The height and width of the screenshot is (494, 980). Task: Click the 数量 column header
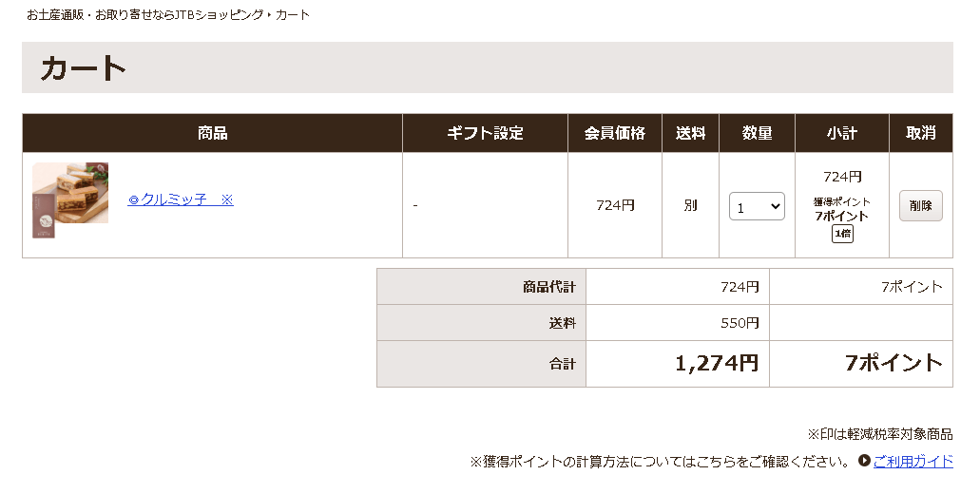tap(757, 133)
